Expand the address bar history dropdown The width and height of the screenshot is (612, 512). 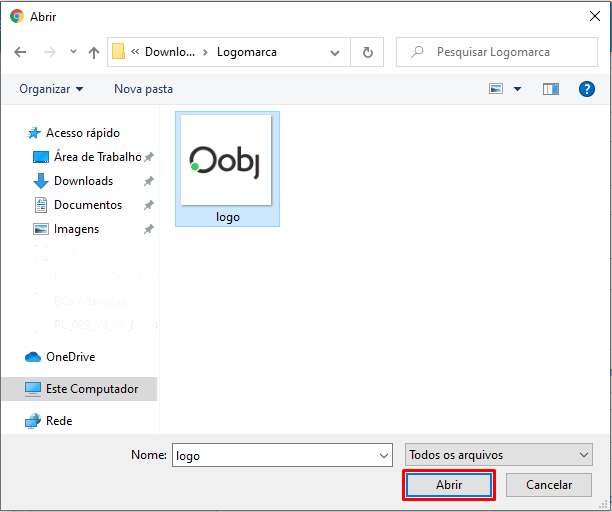point(334,52)
